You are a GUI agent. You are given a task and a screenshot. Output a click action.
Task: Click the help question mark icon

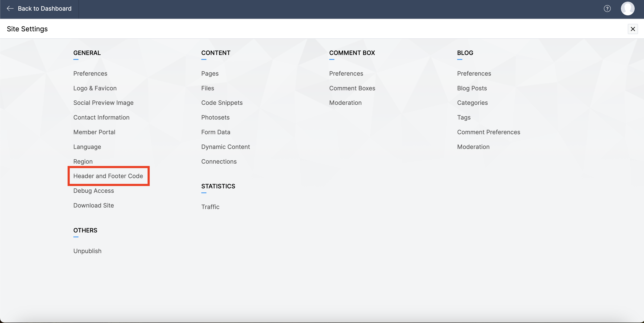607,9
